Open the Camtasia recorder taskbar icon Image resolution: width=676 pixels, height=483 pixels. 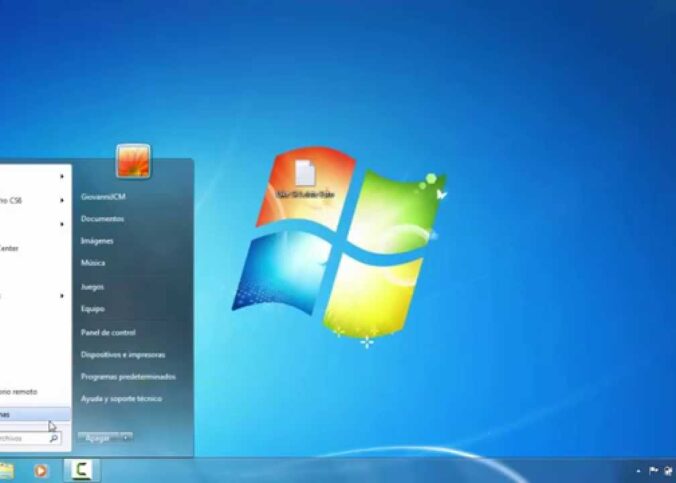coord(81,470)
